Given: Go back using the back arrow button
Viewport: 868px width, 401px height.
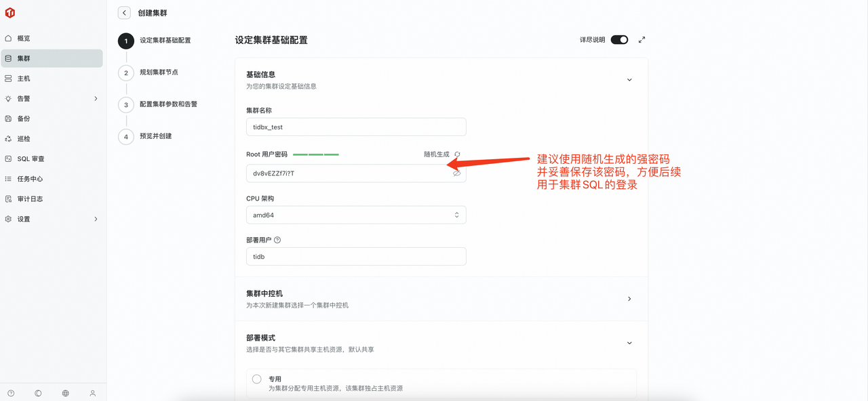Looking at the screenshot, I should [124, 12].
